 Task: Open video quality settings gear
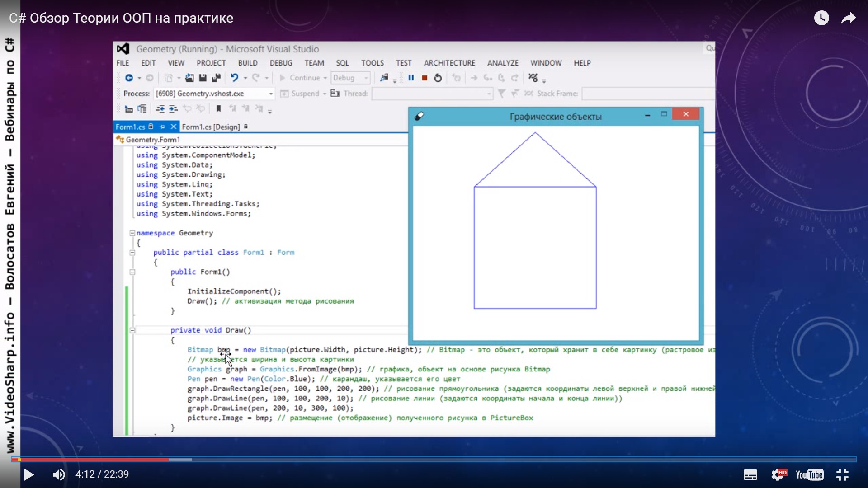coord(778,474)
